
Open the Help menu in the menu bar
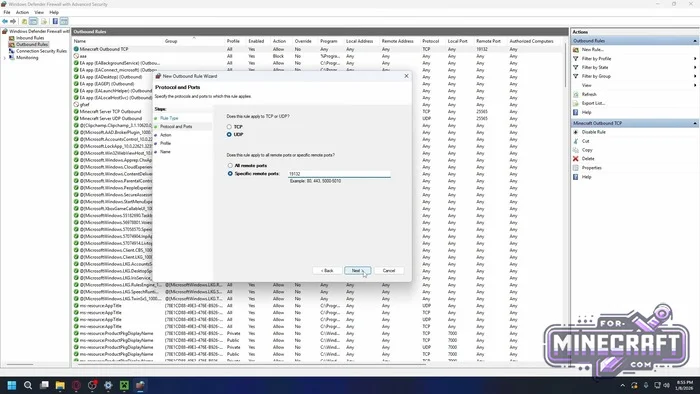(54, 12)
